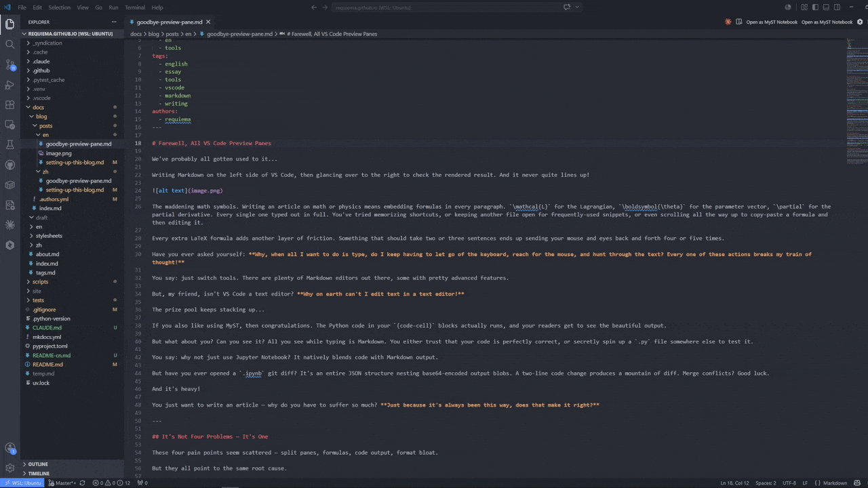Screen dimensions: 868x488
Task: Click UTF-8 encoding in status bar
Action: 789,483
